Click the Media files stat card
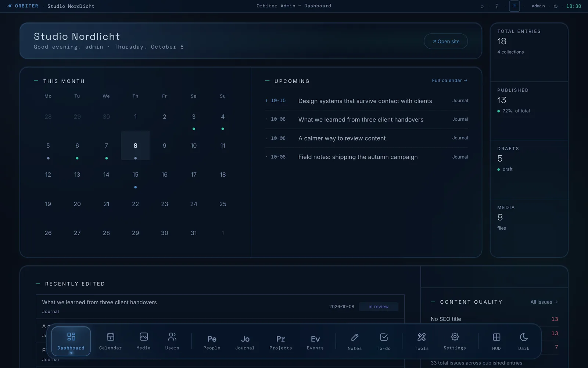This screenshot has width=588, height=368. pos(529,228)
